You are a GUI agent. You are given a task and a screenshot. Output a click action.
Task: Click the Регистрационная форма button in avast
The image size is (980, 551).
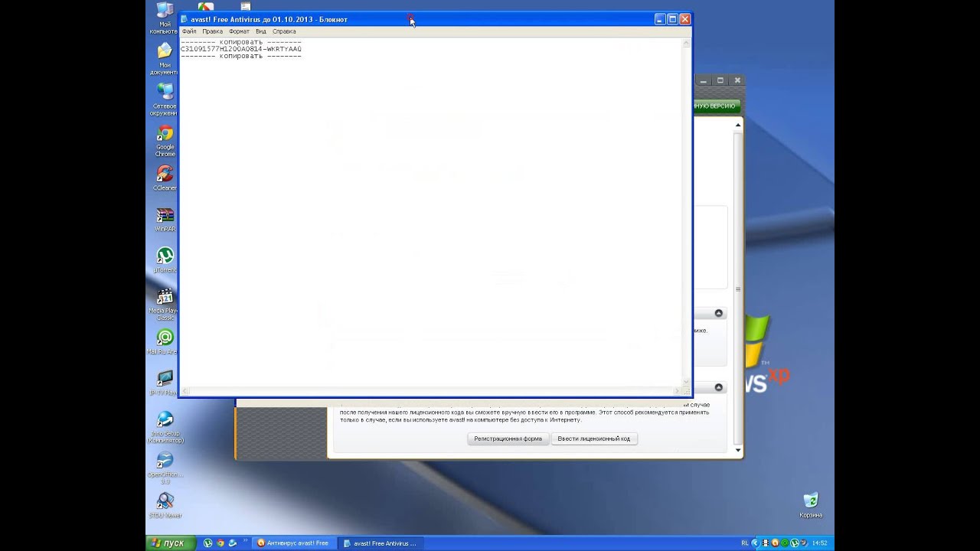pyautogui.click(x=508, y=439)
